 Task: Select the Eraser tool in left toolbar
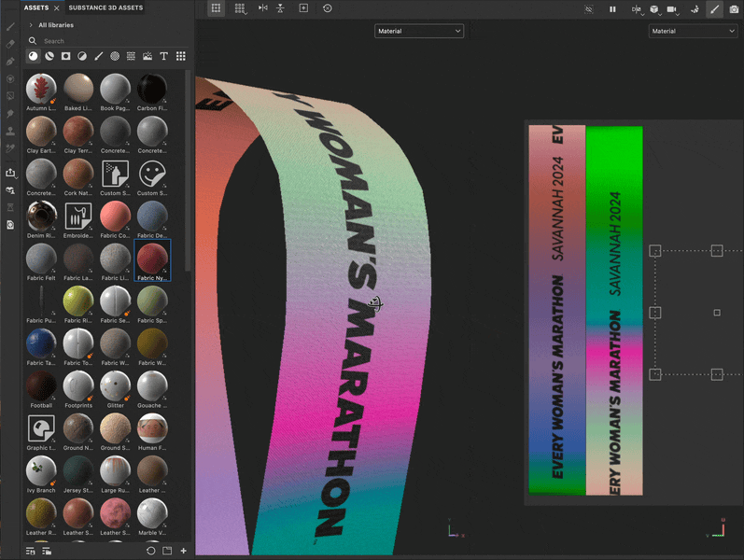click(10, 44)
